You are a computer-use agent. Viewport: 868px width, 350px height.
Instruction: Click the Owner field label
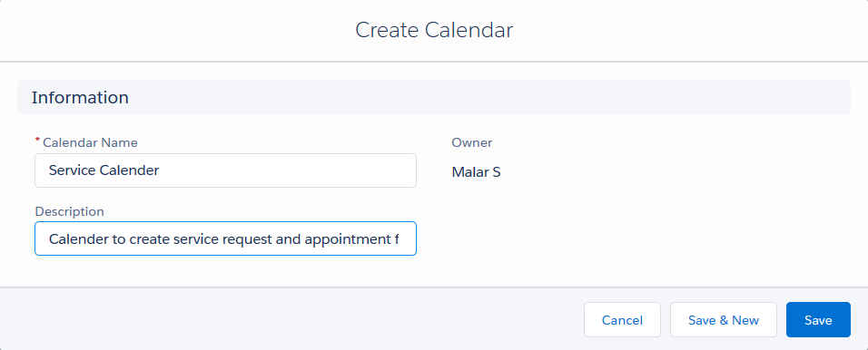[x=471, y=142]
